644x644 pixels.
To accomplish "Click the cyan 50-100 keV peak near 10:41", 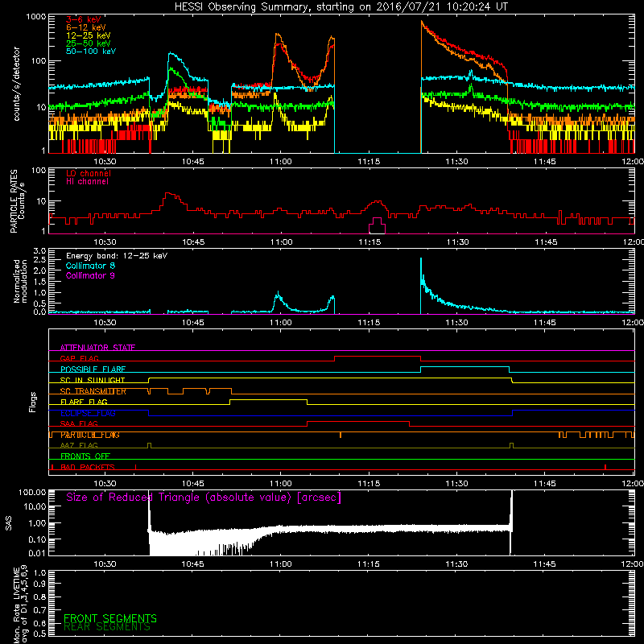I will [x=171, y=54].
